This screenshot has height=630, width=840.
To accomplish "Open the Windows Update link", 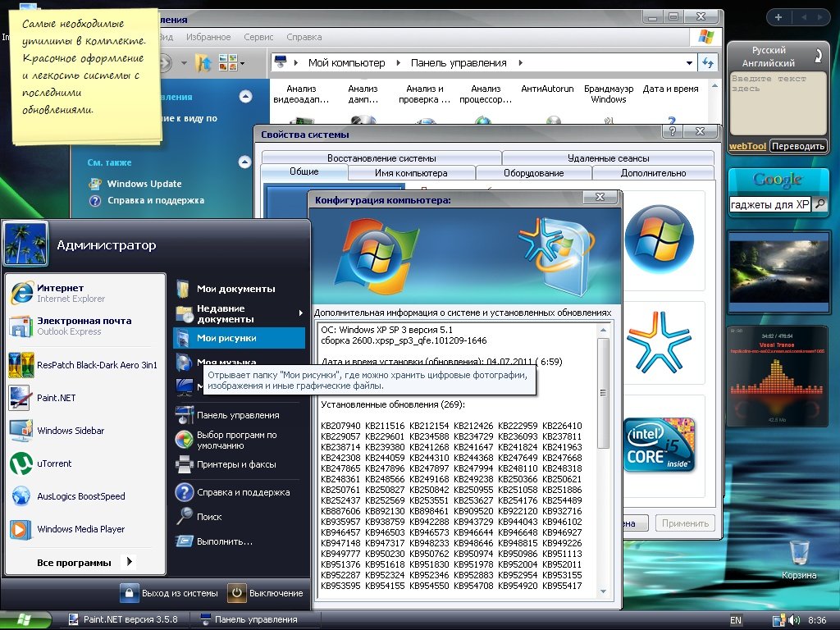I will [x=144, y=183].
